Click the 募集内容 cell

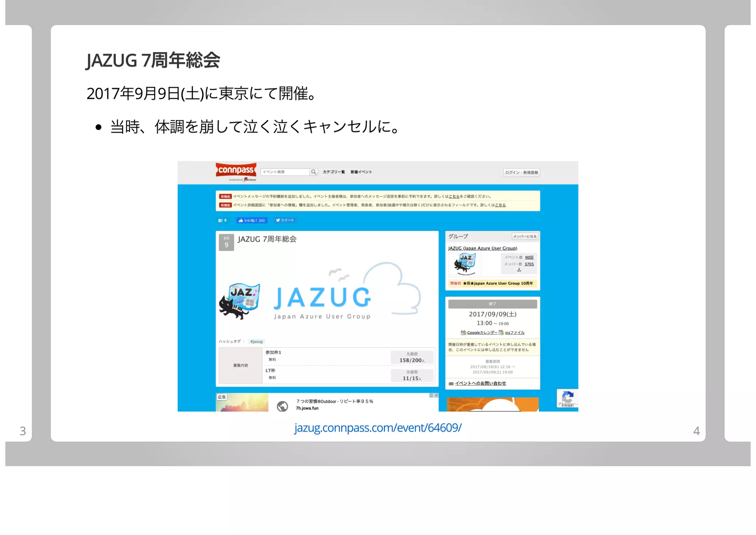coord(241,366)
